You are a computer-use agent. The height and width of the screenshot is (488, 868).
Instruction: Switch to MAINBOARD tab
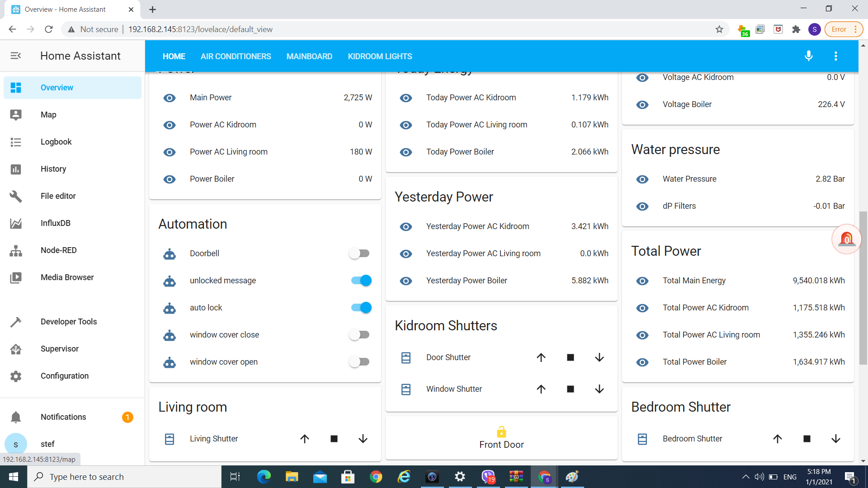pyautogui.click(x=309, y=56)
